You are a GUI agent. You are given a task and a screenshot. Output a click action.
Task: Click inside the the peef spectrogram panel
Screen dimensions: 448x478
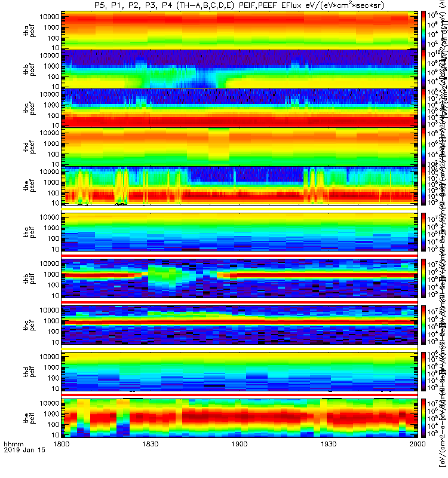pos(240,186)
